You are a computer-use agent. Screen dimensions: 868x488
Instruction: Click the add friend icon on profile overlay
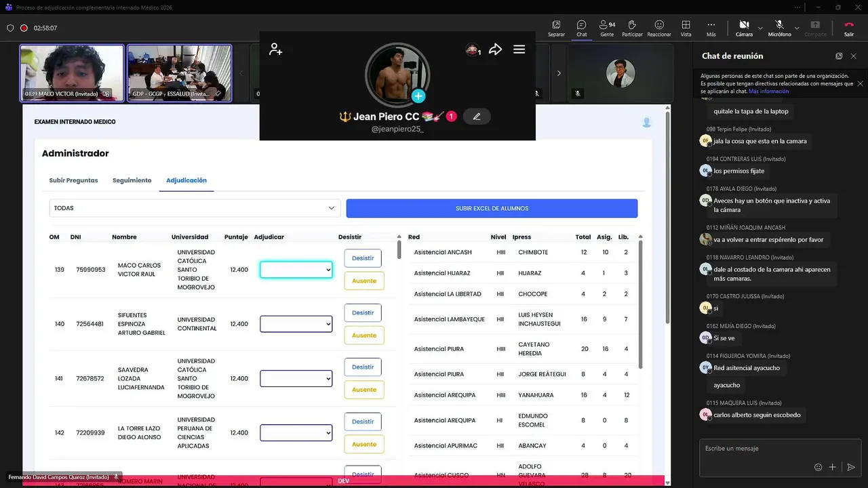275,49
